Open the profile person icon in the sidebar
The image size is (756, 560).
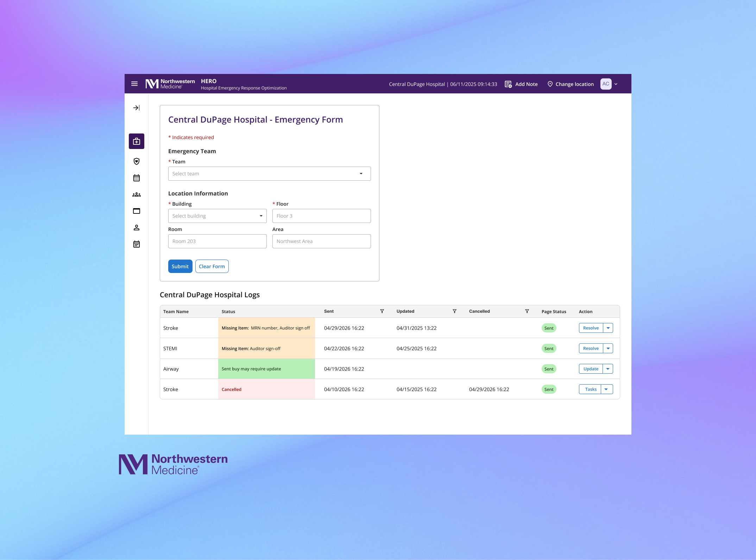point(136,227)
